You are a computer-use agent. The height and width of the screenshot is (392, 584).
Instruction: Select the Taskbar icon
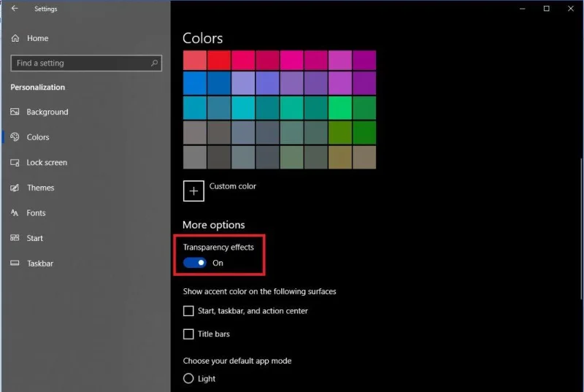pos(15,264)
